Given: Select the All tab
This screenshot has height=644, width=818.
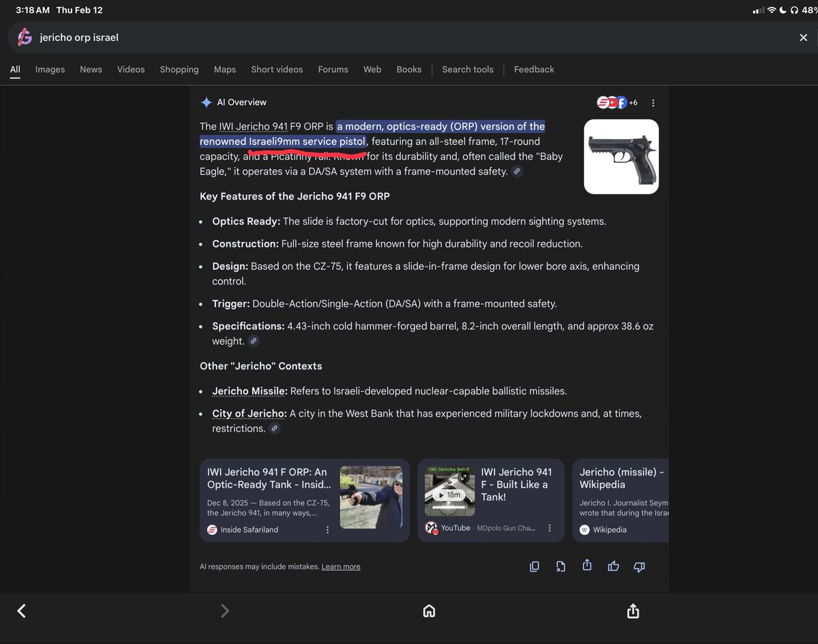Looking at the screenshot, I should click(x=15, y=70).
